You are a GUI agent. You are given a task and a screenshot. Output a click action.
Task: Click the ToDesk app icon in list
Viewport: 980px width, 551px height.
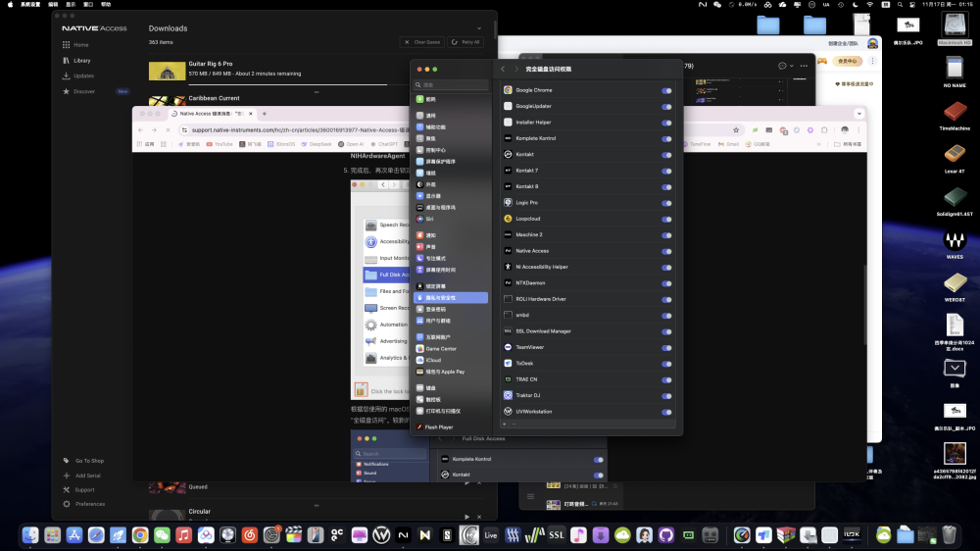coord(508,364)
